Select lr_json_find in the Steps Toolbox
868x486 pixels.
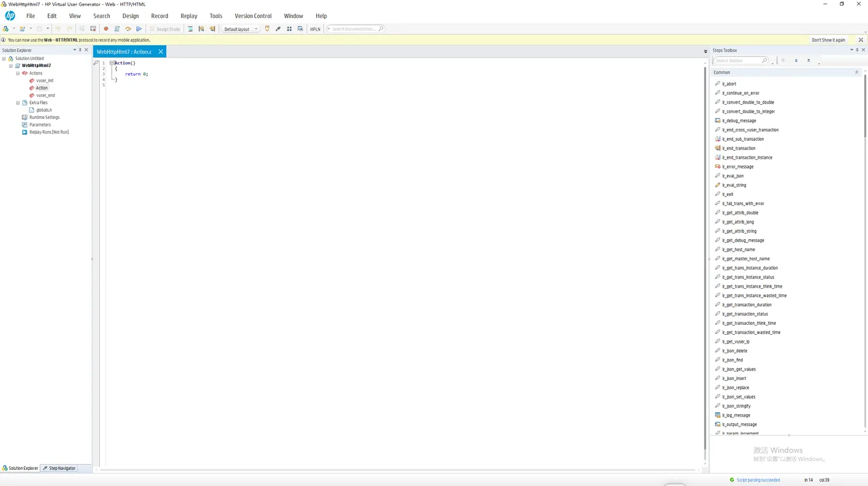click(x=732, y=360)
